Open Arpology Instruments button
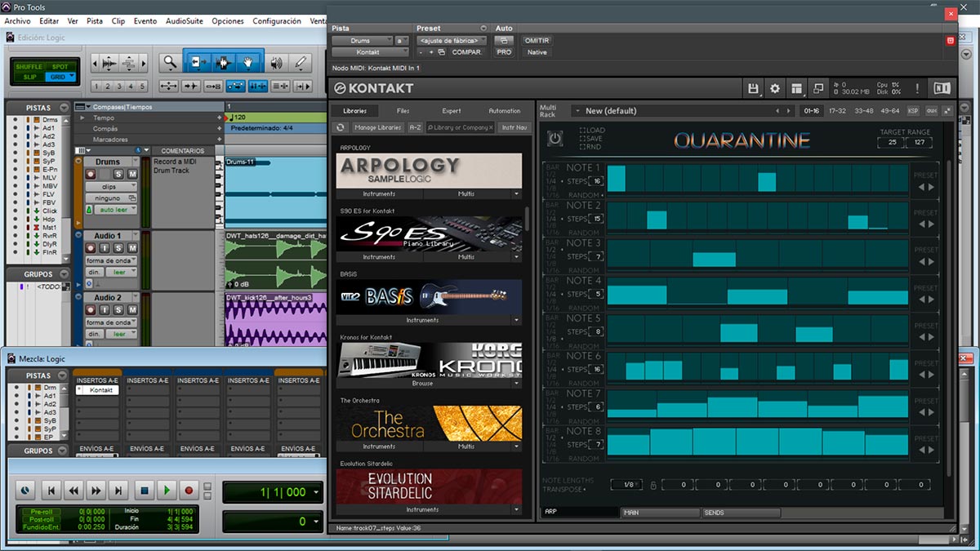 pos(379,194)
